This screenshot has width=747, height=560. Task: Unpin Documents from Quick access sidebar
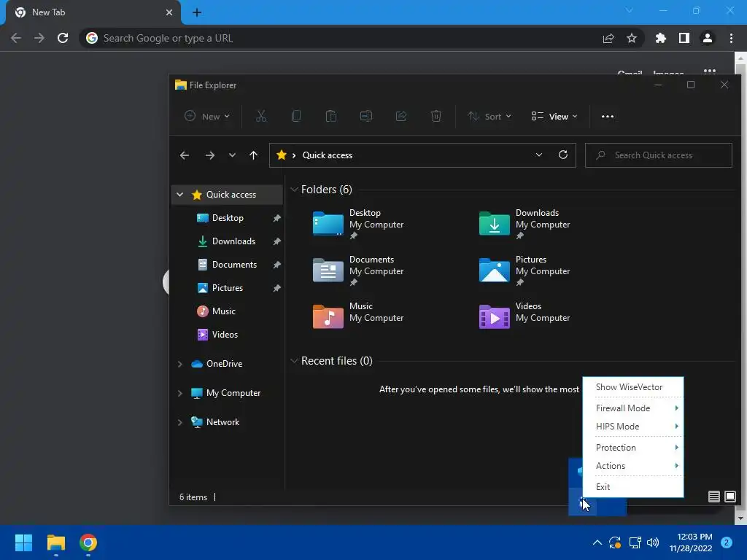tap(276, 265)
